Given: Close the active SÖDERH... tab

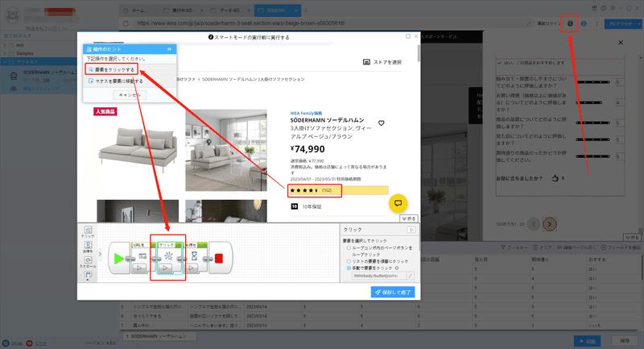Looking at the screenshot, I should [295, 10].
